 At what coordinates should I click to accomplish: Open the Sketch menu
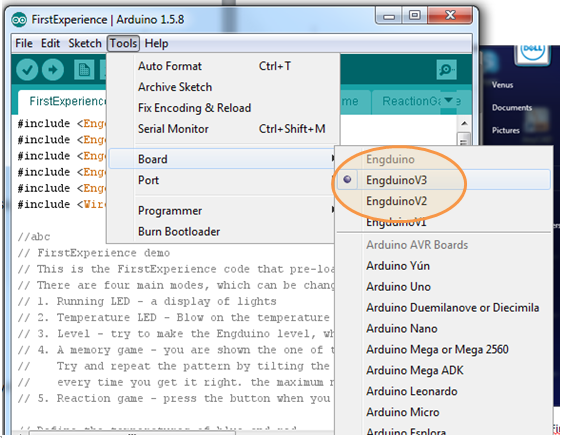tap(85, 44)
